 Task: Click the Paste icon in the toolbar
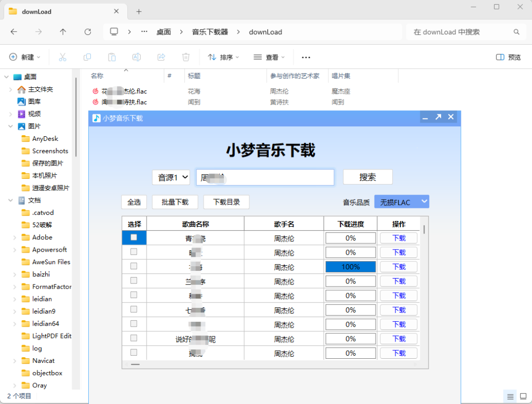[x=112, y=57]
